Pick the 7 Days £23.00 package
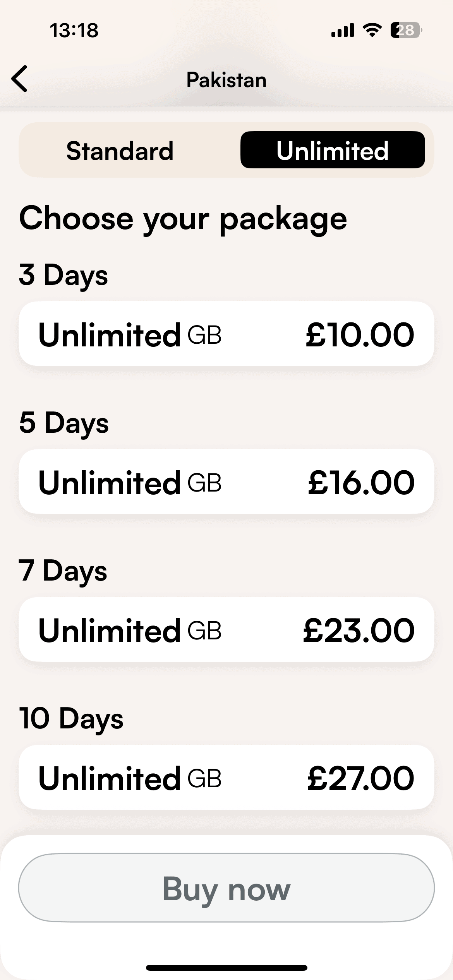The height and width of the screenshot is (980, 453). (226, 630)
